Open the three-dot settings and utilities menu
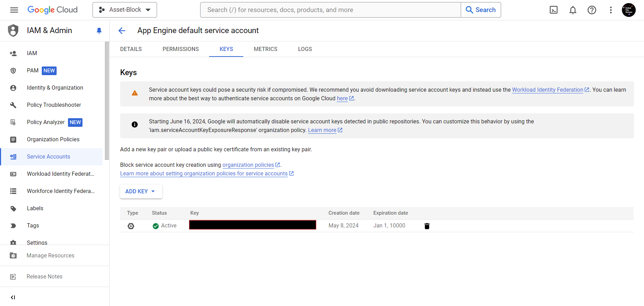Image resolution: width=644 pixels, height=306 pixels. pyautogui.click(x=611, y=10)
